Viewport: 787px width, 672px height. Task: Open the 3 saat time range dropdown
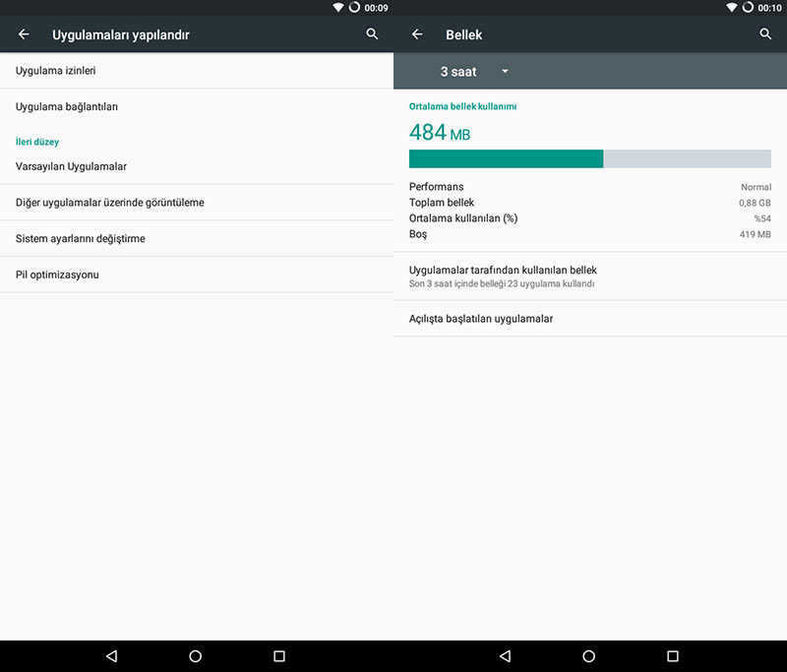(x=458, y=72)
